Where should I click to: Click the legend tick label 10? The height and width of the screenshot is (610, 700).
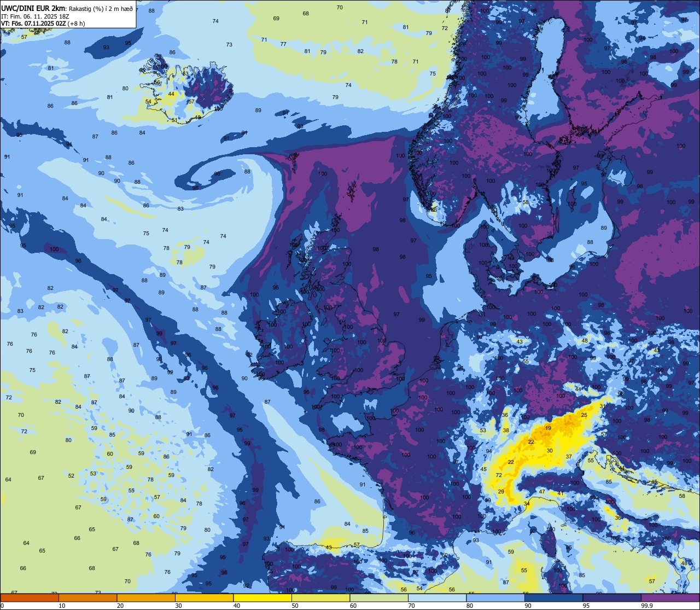[62, 606]
